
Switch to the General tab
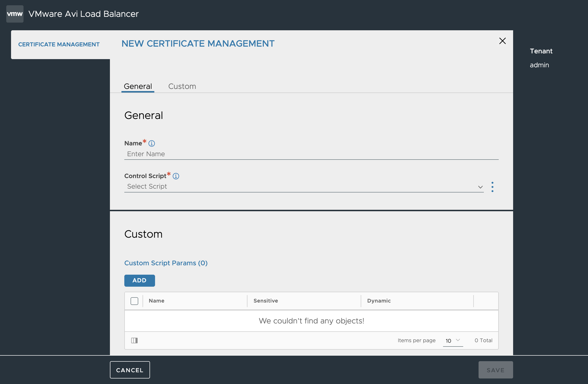click(138, 86)
